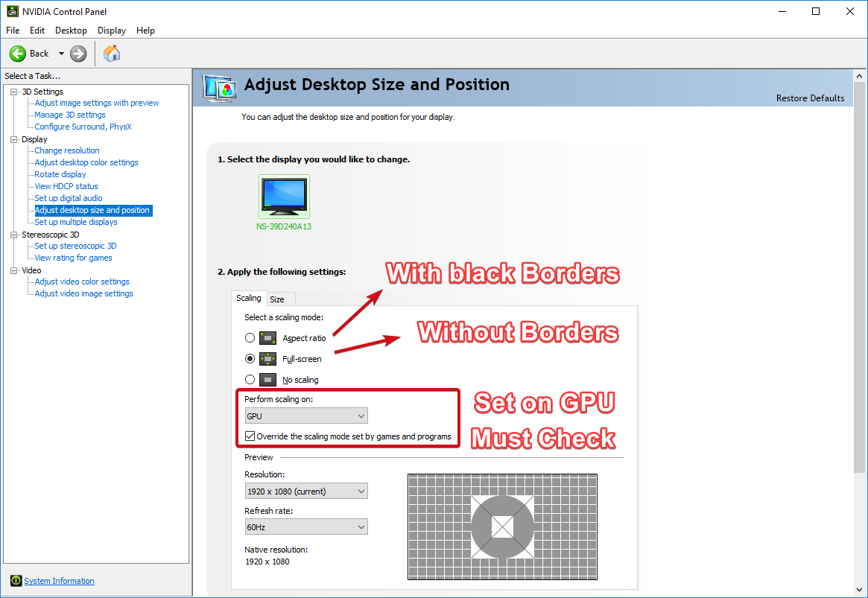Screen dimensions: 868x598
Task: Open the Desktop menu
Action: click(x=71, y=31)
